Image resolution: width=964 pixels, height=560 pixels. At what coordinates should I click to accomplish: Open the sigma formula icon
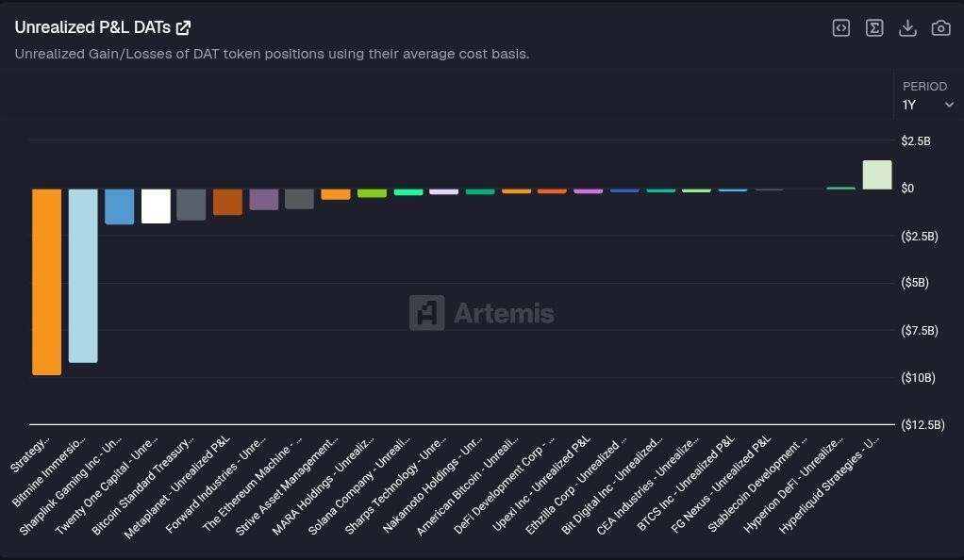874,27
